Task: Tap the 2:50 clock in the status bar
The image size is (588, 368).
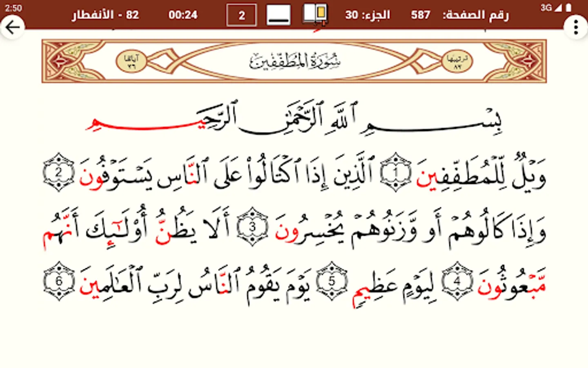Action: coord(13,8)
